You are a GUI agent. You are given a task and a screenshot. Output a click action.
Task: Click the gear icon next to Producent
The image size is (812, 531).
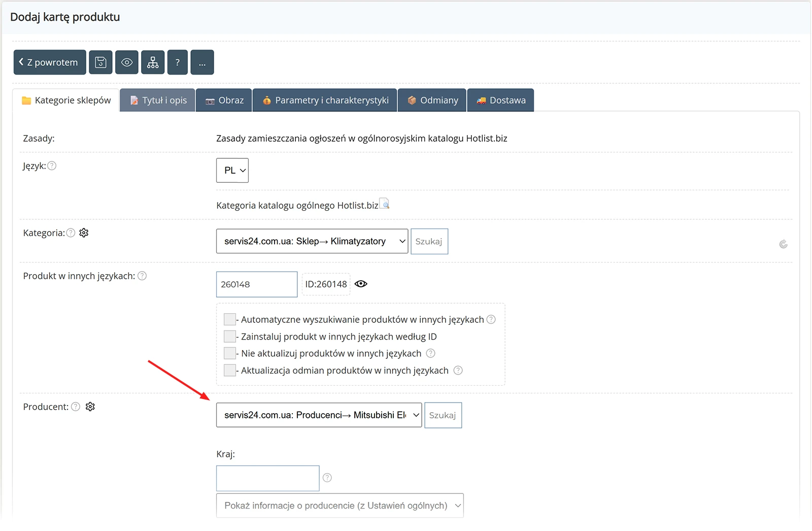(90, 407)
